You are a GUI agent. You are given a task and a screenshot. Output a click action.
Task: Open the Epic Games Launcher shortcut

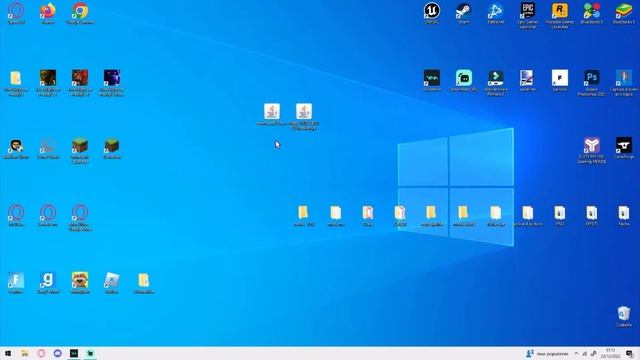pos(528,11)
